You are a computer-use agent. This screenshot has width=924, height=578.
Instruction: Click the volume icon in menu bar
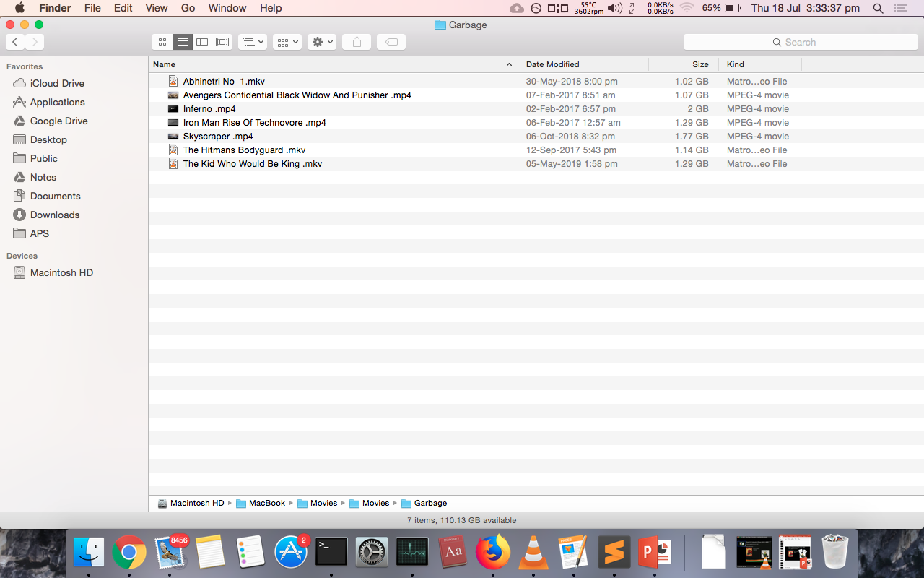tap(614, 8)
